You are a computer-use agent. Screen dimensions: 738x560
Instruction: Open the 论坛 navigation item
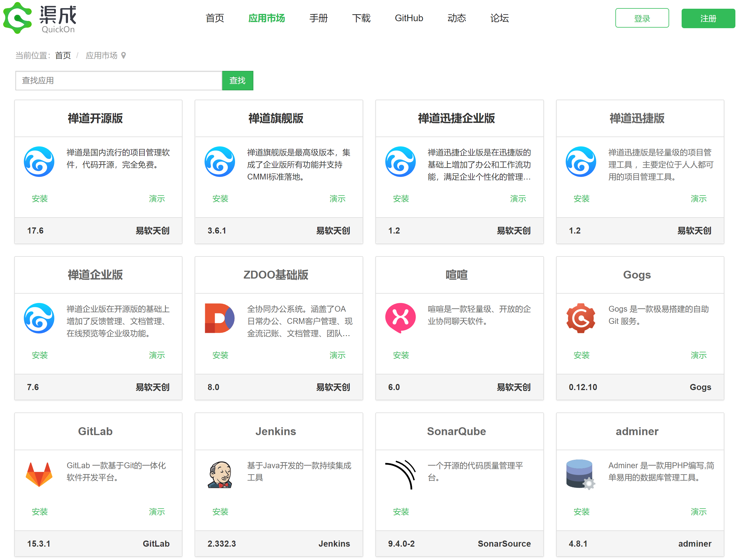[499, 18]
